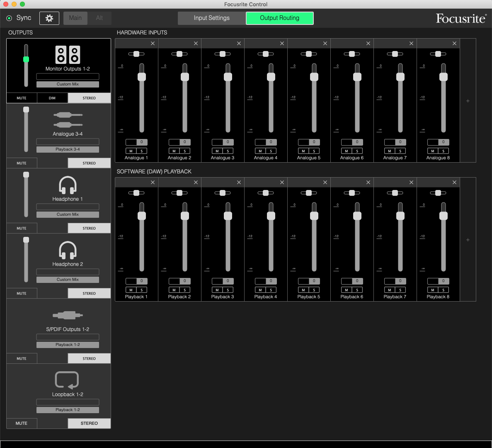Select the Main monitor tab

pos(75,18)
